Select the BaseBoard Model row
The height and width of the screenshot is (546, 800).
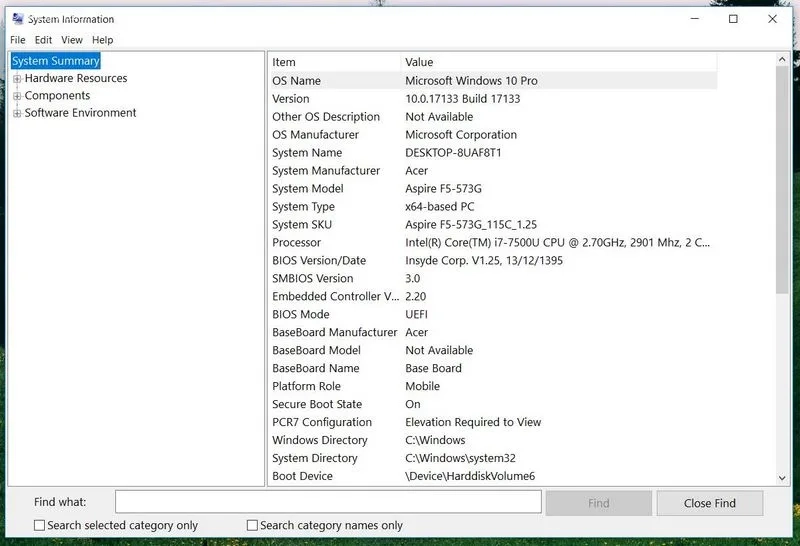493,350
